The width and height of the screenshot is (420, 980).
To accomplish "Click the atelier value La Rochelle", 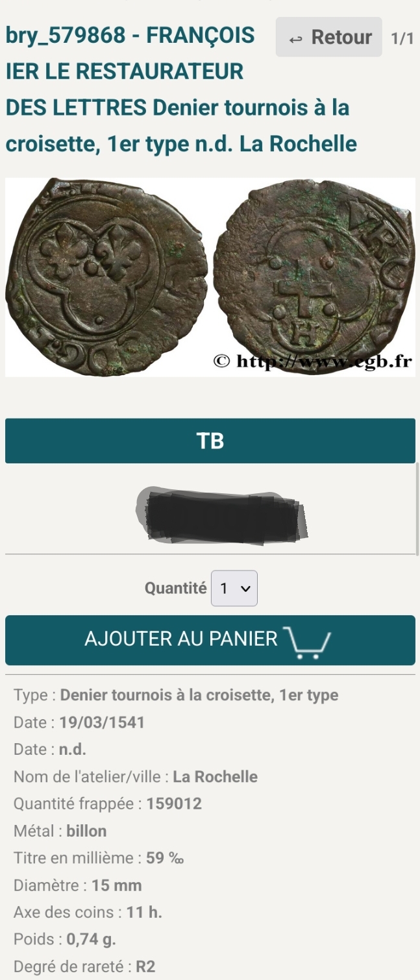I will pyautogui.click(x=215, y=777).
